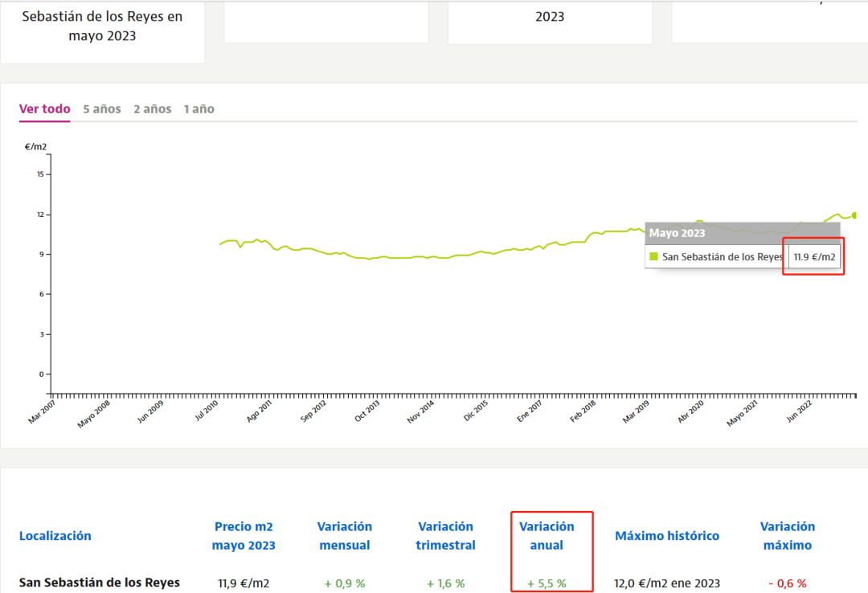Screen dimensions: 868x593
Task: Click the green legend swatch in tooltip
Action: 653,256
